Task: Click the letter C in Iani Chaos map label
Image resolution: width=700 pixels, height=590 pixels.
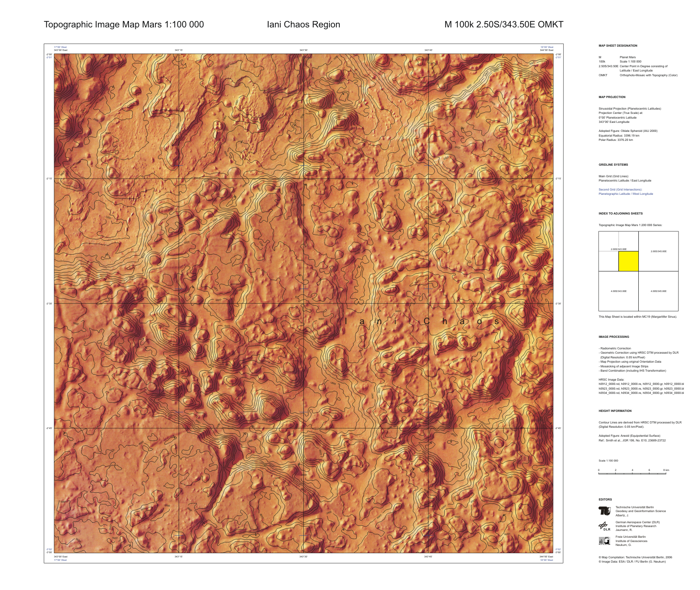Action: tap(427, 322)
